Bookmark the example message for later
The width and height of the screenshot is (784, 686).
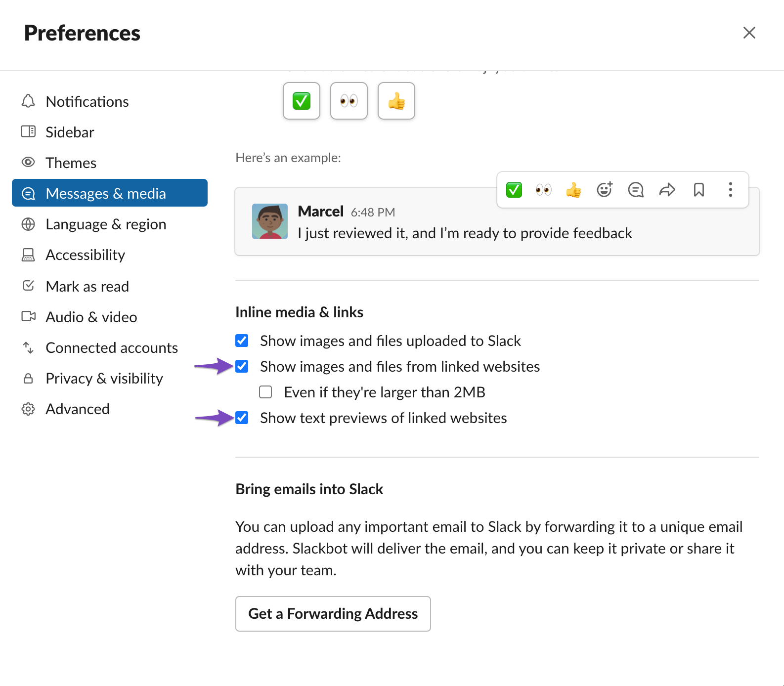[699, 190]
